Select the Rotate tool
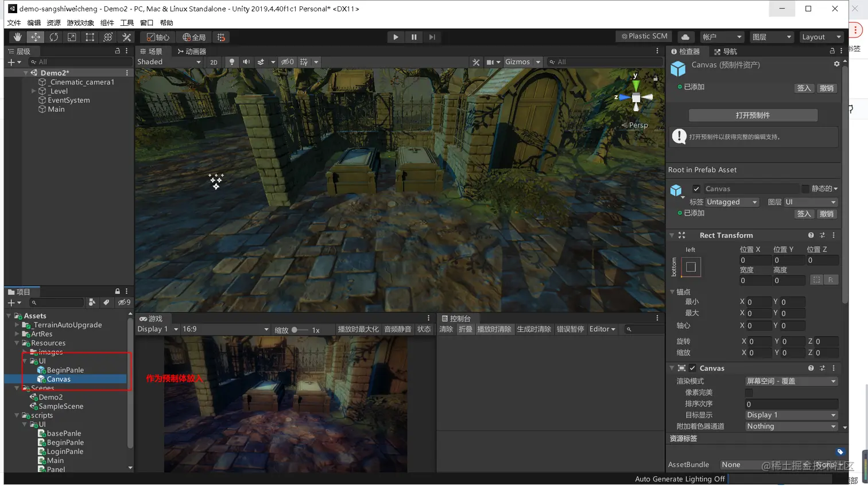This screenshot has width=868, height=486. (x=53, y=37)
